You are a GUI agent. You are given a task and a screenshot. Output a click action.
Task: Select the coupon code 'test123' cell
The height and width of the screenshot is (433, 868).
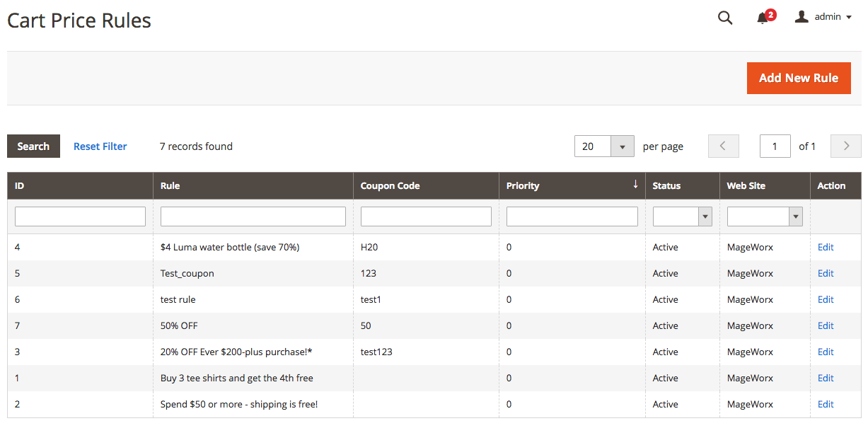click(426, 352)
